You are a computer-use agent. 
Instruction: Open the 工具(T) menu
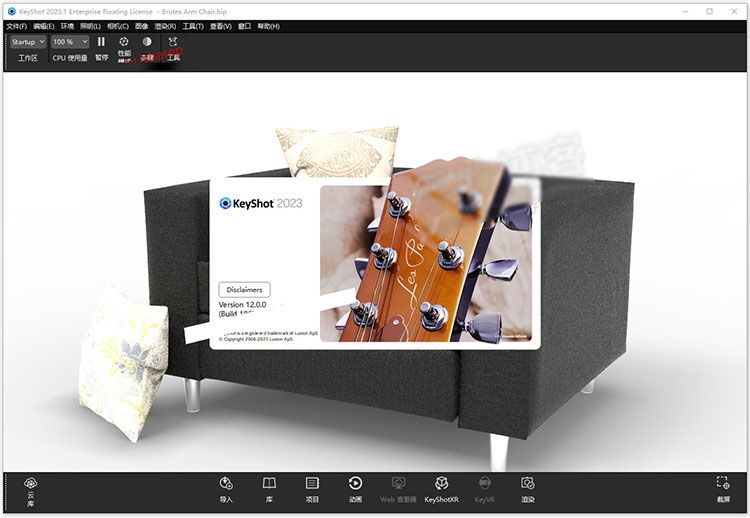[x=193, y=26]
